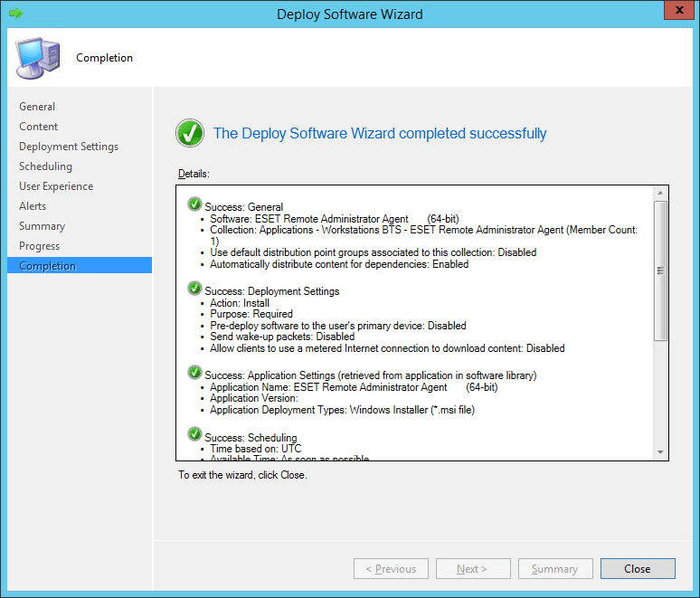Click the details scrollbar up arrow
The image size is (700, 598).
tap(660, 193)
